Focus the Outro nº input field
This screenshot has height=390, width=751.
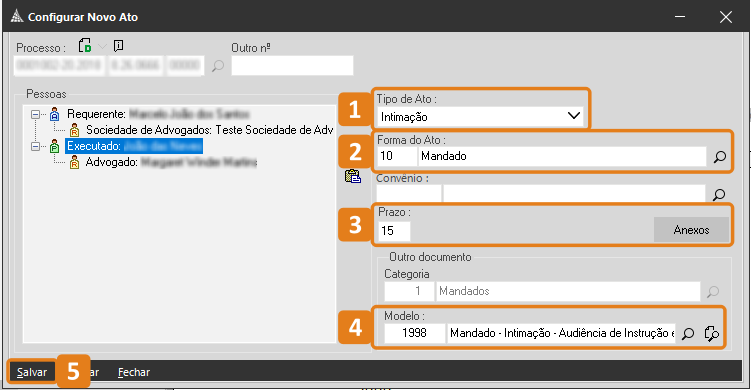(292, 66)
